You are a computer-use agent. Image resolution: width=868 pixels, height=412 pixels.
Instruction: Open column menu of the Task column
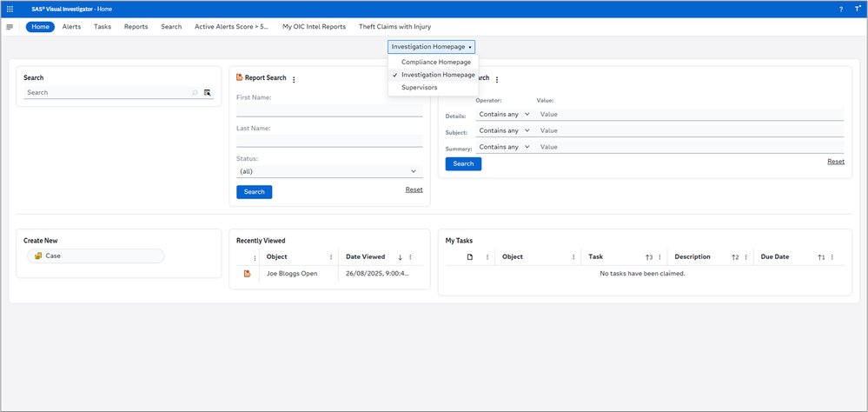click(659, 257)
